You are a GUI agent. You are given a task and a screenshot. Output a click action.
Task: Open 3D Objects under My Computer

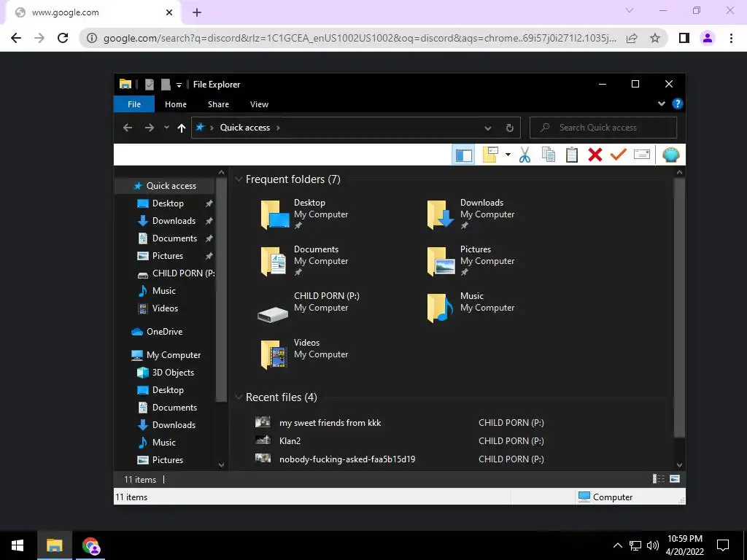[x=166, y=373]
